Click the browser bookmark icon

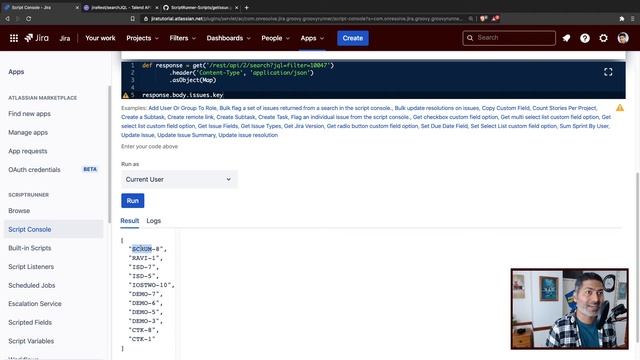(x=133, y=19)
